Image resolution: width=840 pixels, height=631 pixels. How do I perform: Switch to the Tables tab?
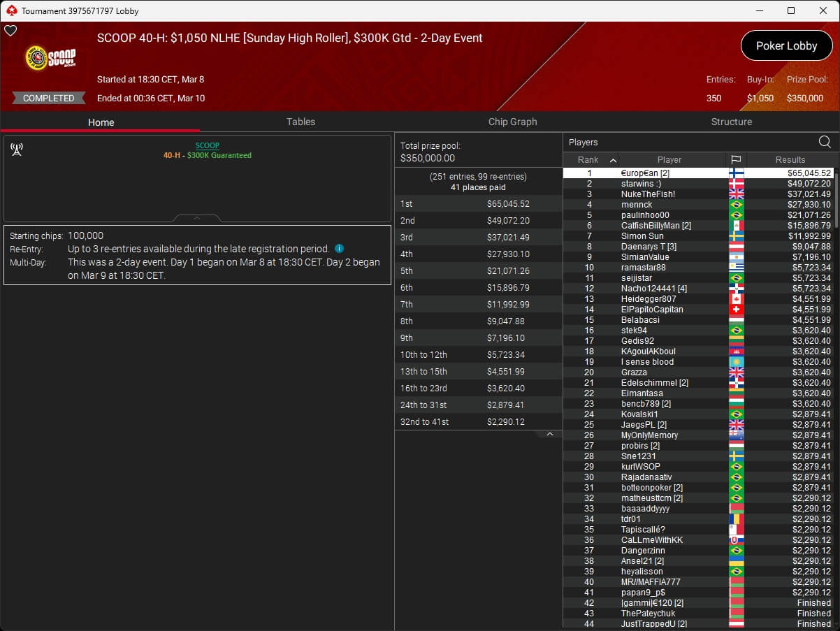point(300,122)
